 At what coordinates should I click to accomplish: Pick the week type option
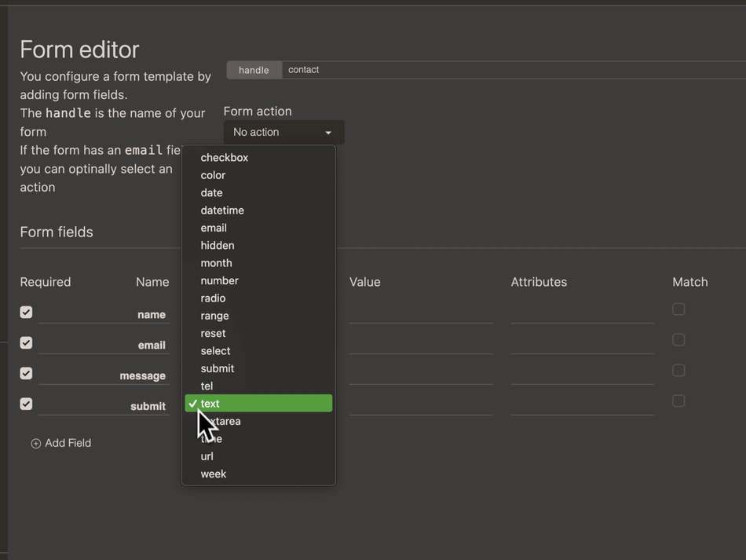coord(214,474)
